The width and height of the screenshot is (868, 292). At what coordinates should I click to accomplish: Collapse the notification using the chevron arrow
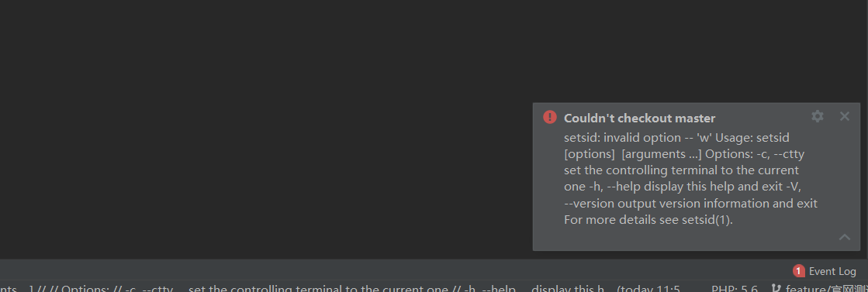tap(844, 237)
